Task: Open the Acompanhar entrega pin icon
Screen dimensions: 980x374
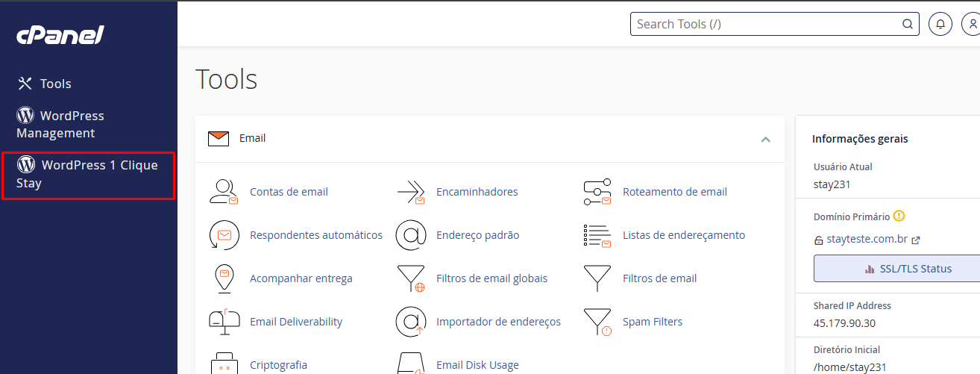Action: coord(224,278)
